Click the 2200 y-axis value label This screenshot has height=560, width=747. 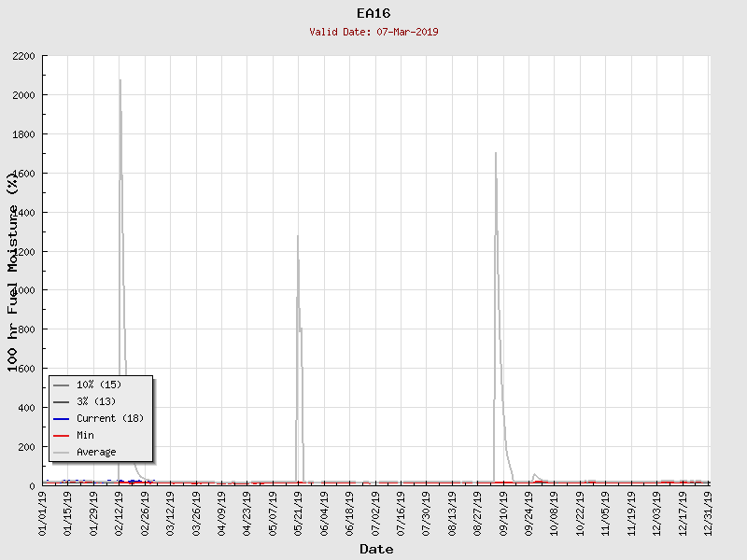(24, 56)
